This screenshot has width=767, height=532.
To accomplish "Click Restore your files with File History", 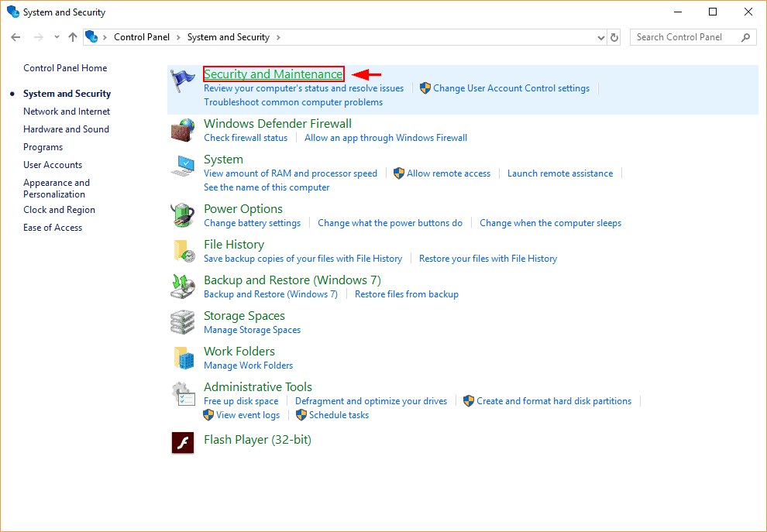I will (x=487, y=259).
